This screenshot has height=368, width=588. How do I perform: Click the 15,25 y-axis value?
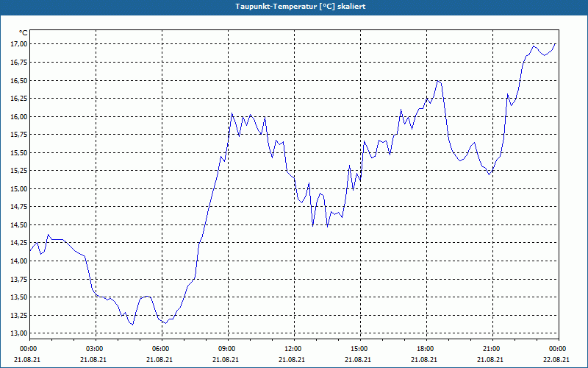19,171
